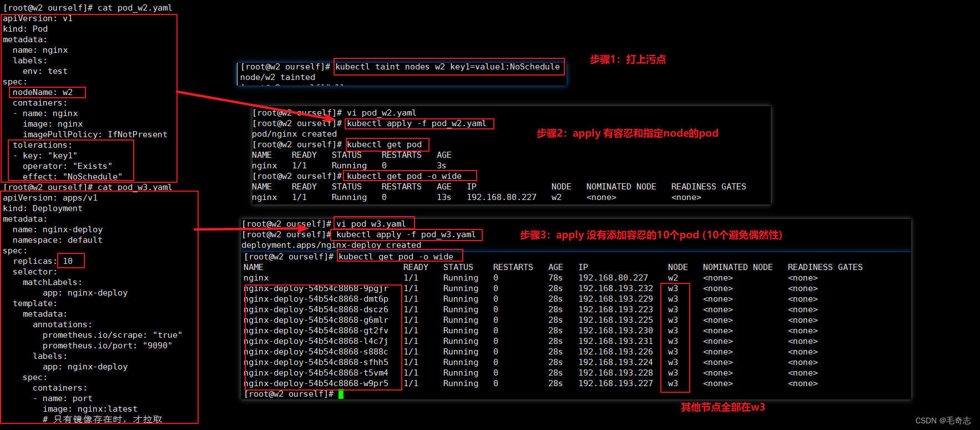Select pod nginx-deploy-54b54c8868-s888c
Image resolution: width=980 pixels, height=430 pixels.
tap(316, 352)
